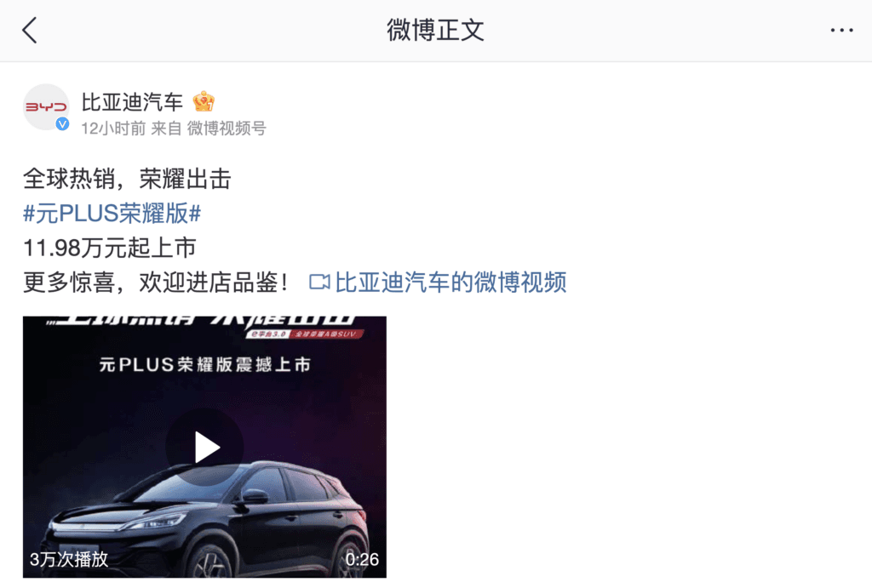872x588 pixels.
Task: Click the 12小时前 timestamp
Action: (113, 129)
